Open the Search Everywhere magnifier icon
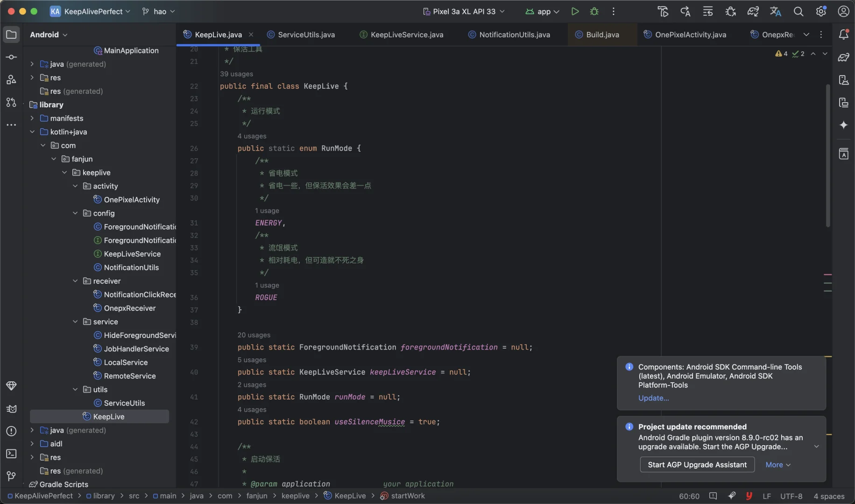Screen dimensions: 855x504 pos(798,11)
